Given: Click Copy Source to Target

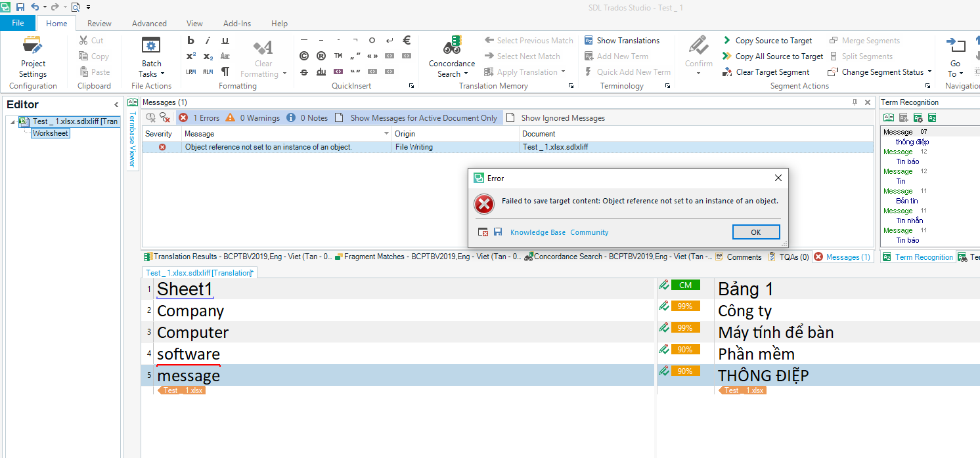Looking at the screenshot, I should click(x=767, y=41).
